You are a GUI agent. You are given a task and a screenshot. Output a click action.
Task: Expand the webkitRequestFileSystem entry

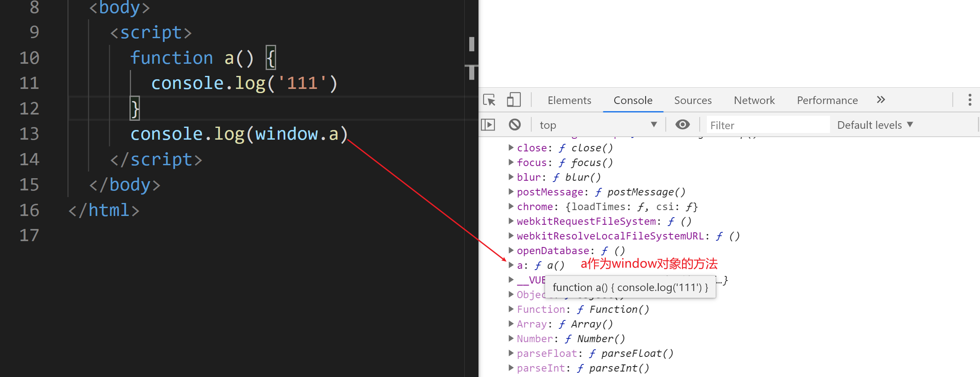[x=511, y=221]
